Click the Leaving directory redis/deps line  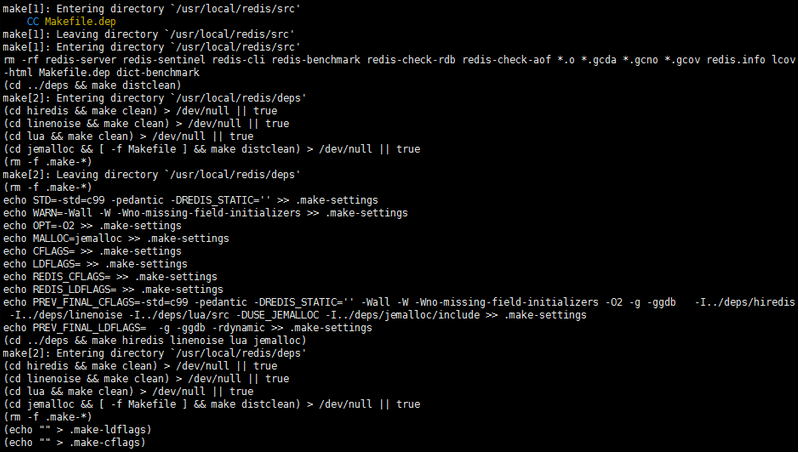[x=151, y=175]
